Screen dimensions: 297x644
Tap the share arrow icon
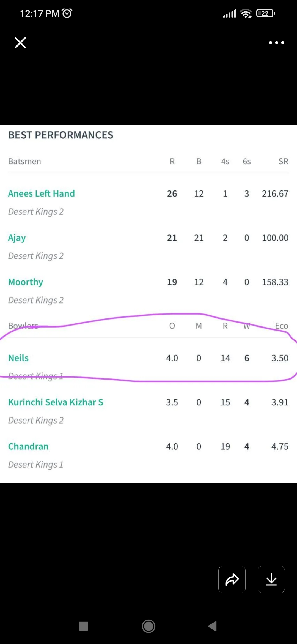point(232,579)
